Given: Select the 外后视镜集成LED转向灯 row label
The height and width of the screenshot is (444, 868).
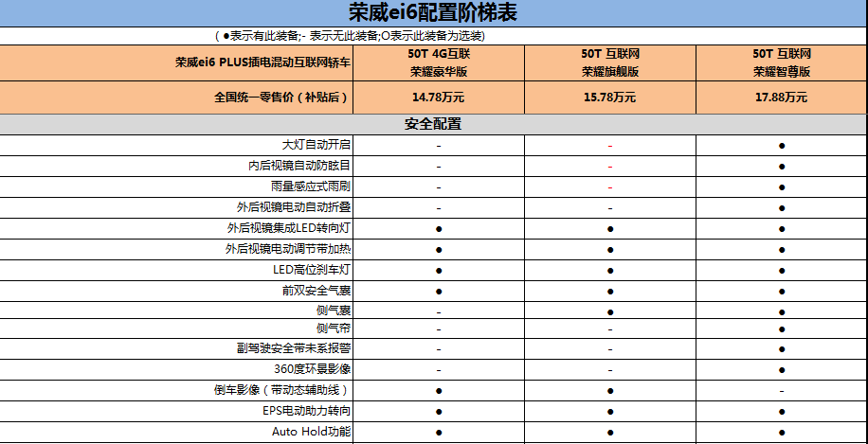Looking at the screenshot, I should tap(288, 228).
